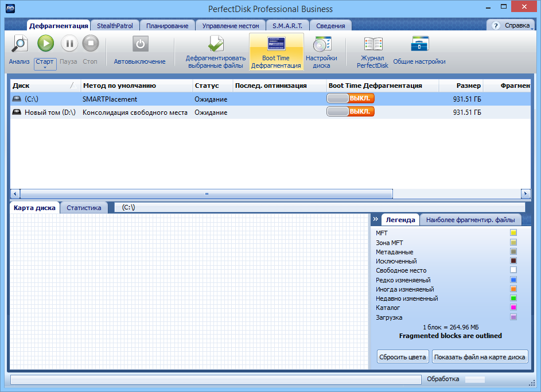Click the Новый том (D:\) drive icon
The image size is (541, 392).
pos(17,112)
